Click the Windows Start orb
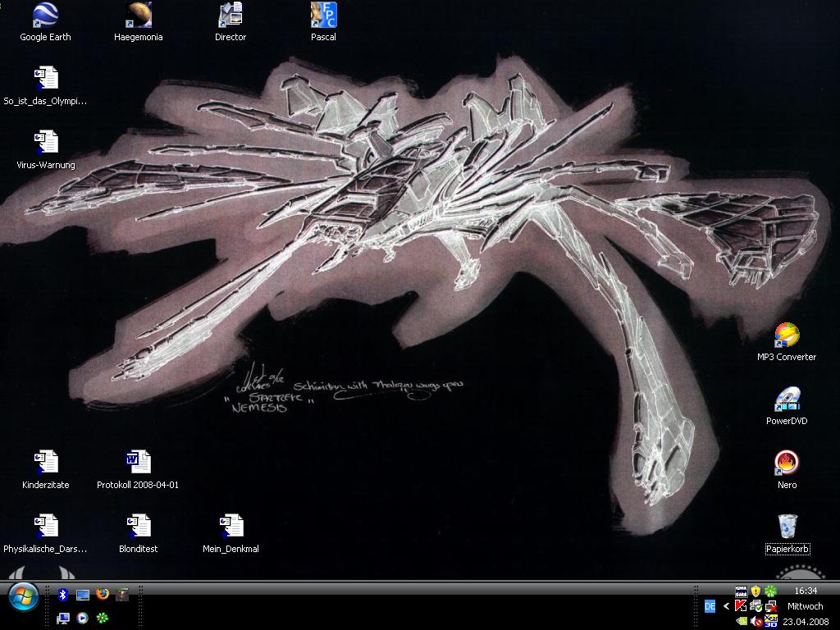 [23, 596]
